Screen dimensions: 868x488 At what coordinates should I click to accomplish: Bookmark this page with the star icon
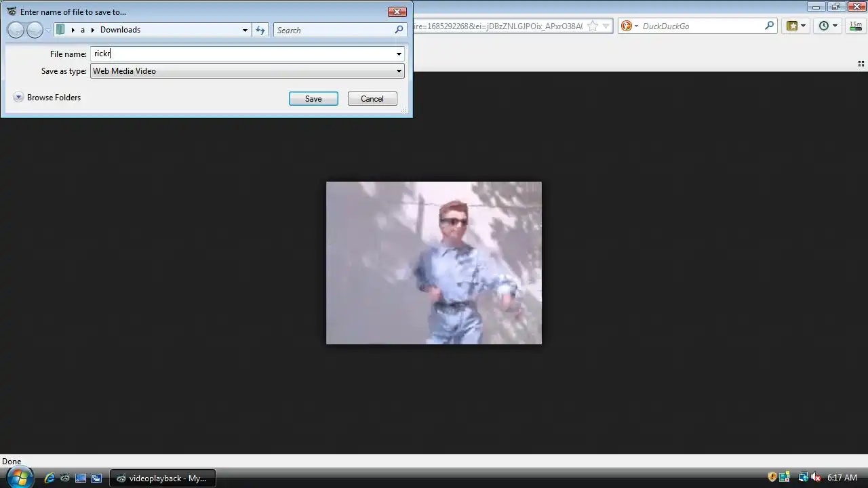pyautogui.click(x=592, y=26)
